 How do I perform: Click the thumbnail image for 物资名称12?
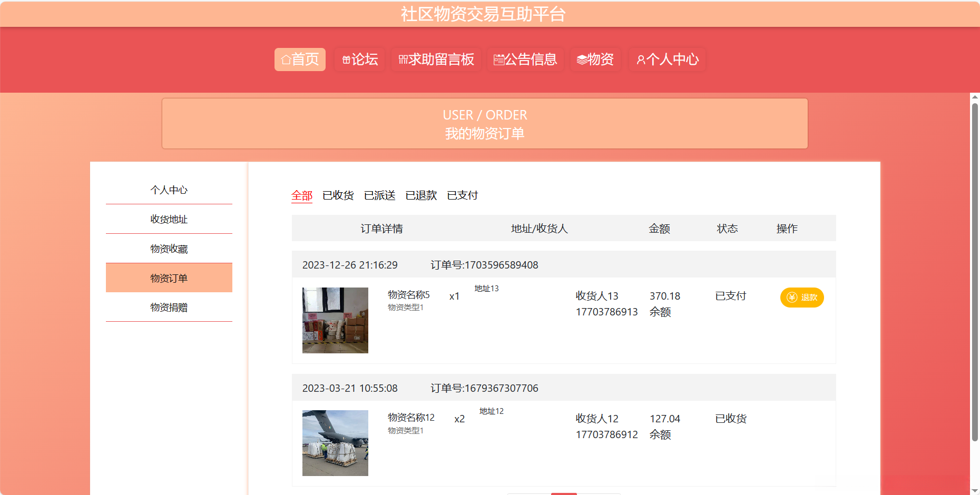click(335, 443)
